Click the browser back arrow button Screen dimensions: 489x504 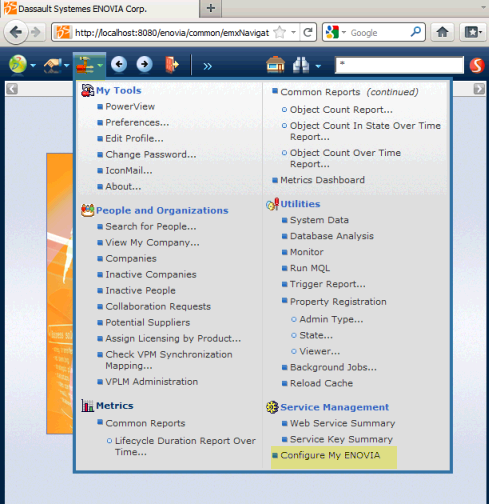[15, 32]
